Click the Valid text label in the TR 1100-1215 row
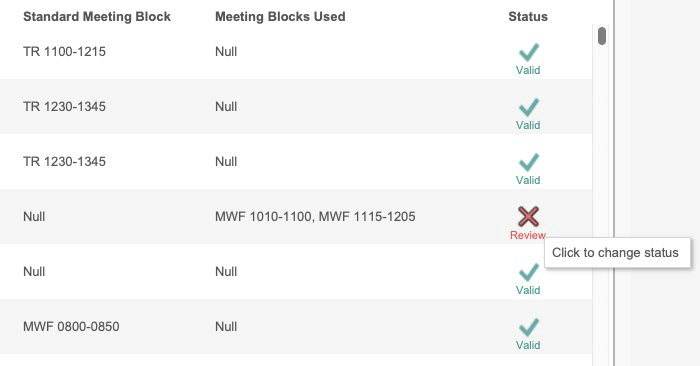The image size is (700, 366). [x=528, y=70]
